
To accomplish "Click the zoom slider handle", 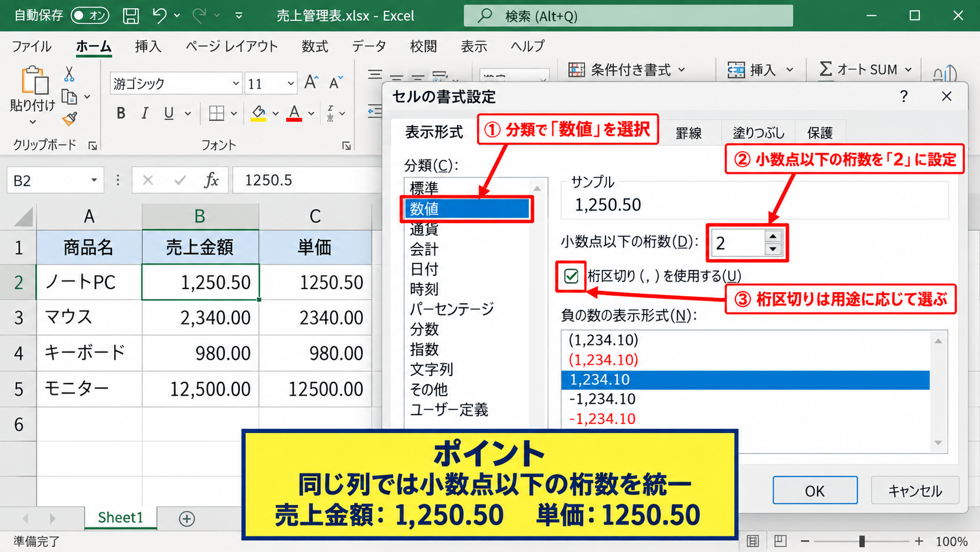I will (862, 541).
